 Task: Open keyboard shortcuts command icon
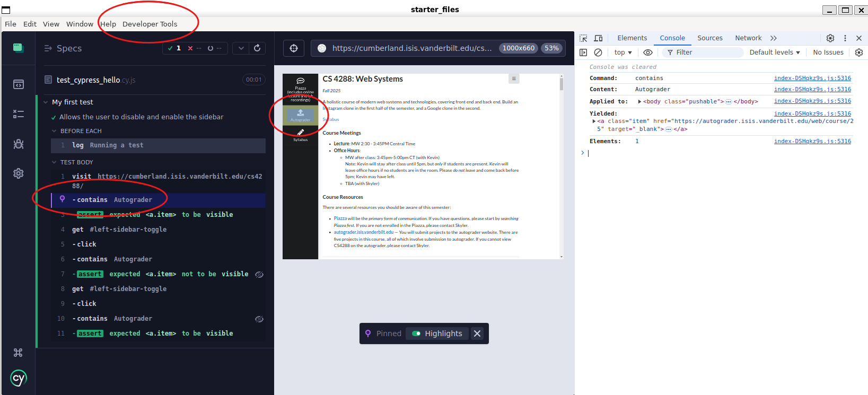click(18, 353)
